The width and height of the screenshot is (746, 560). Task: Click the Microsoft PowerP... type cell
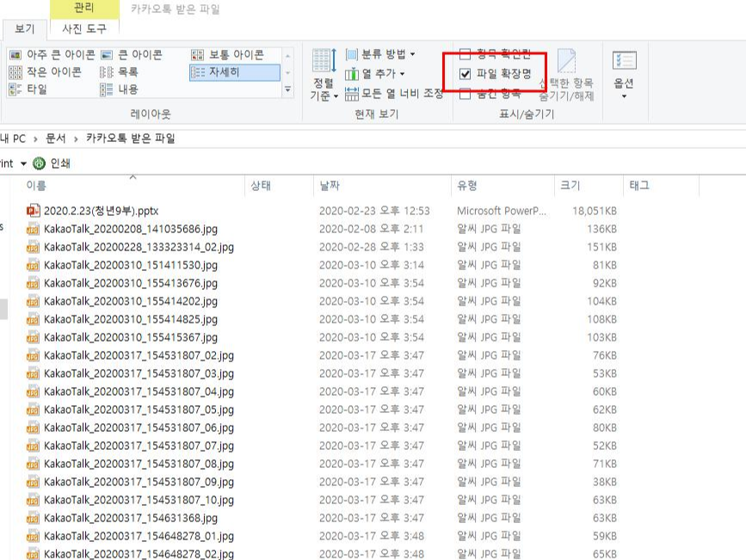[x=502, y=211]
